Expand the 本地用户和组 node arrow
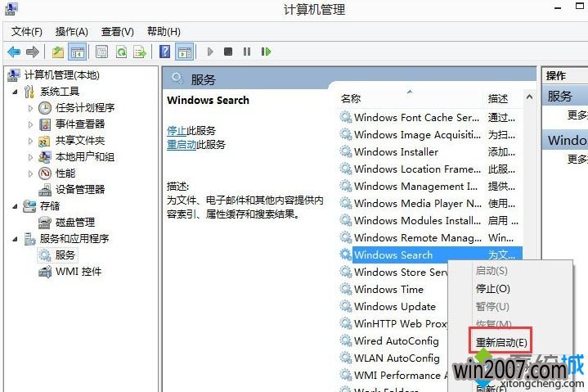This screenshot has width=588, height=392. tap(30, 157)
